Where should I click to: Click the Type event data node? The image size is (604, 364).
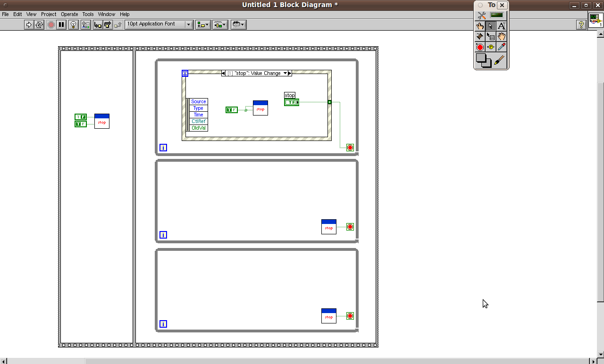198,108
